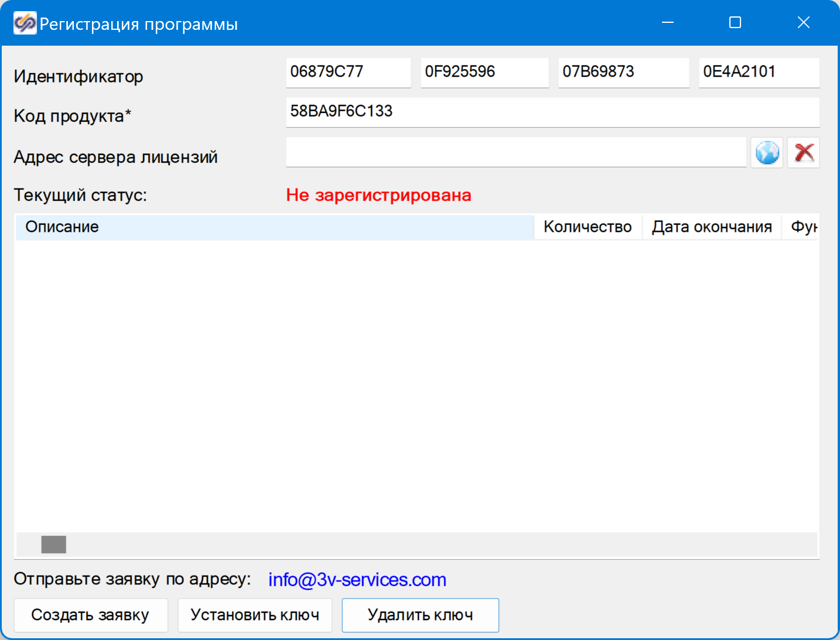Viewport: 840px width, 640px height.
Task: Click the red X clear icon
Action: (x=803, y=153)
